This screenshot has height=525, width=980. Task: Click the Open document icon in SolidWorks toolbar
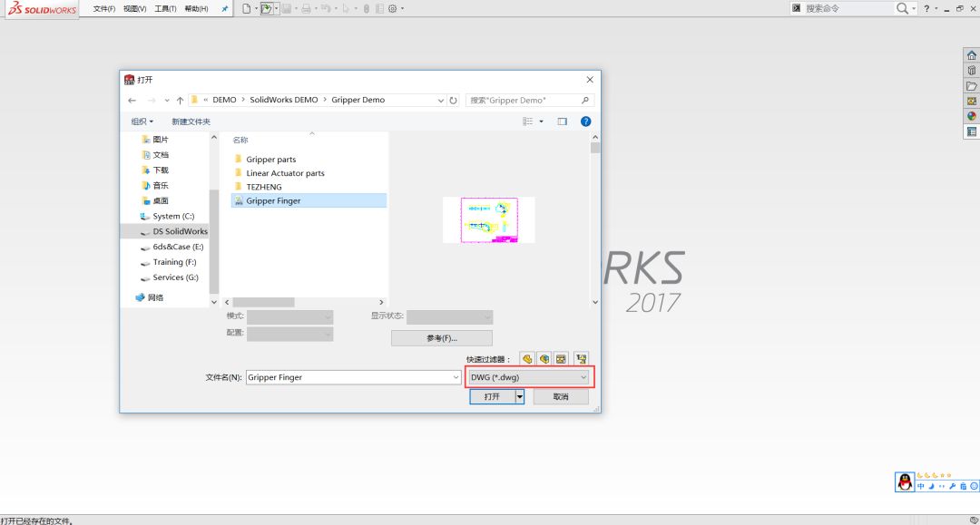pyautogui.click(x=266, y=9)
